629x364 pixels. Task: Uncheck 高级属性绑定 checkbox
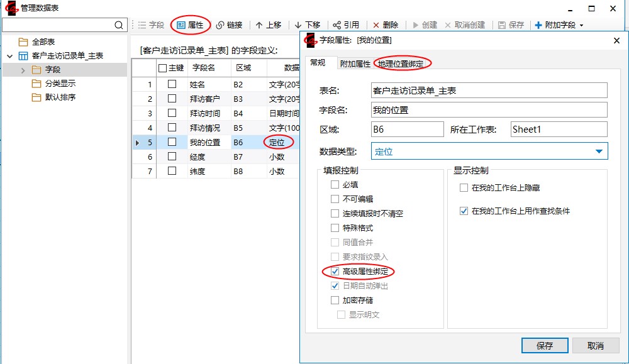point(335,272)
